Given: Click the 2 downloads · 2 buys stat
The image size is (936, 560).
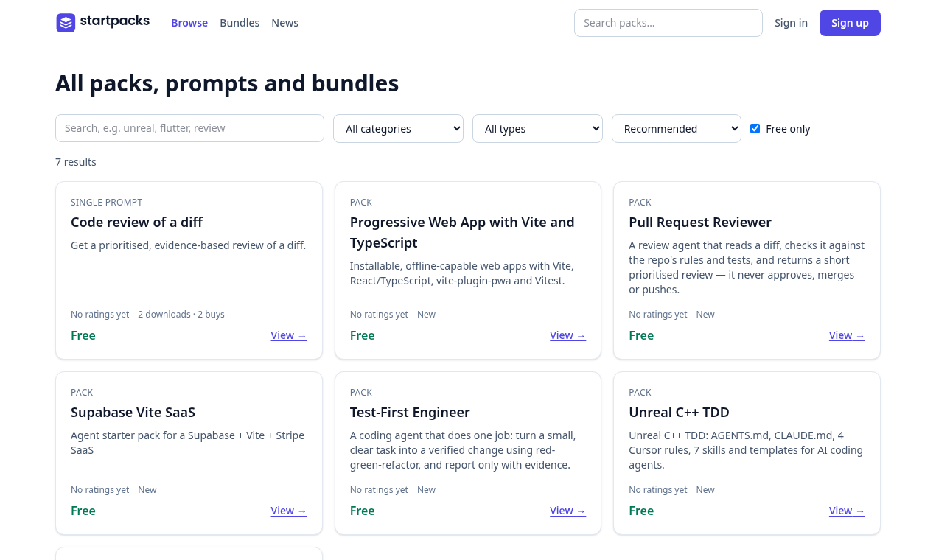Looking at the screenshot, I should pyautogui.click(x=181, y=315).
